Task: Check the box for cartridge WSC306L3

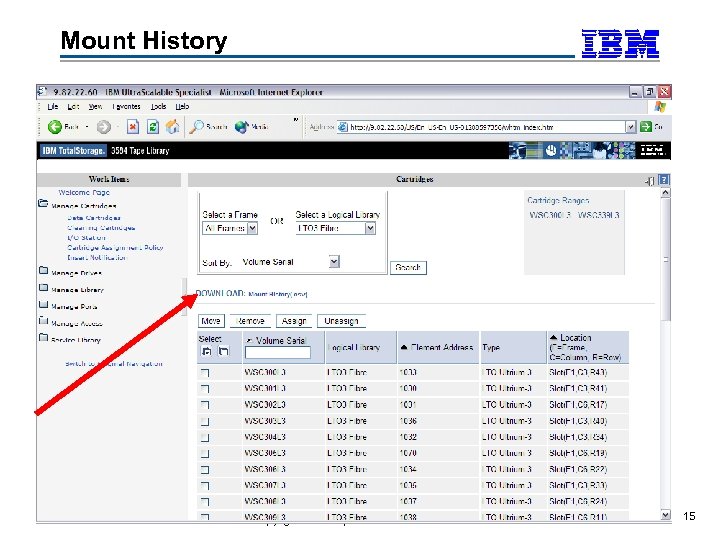Action: pyautogui.click(x=205, y=469)
